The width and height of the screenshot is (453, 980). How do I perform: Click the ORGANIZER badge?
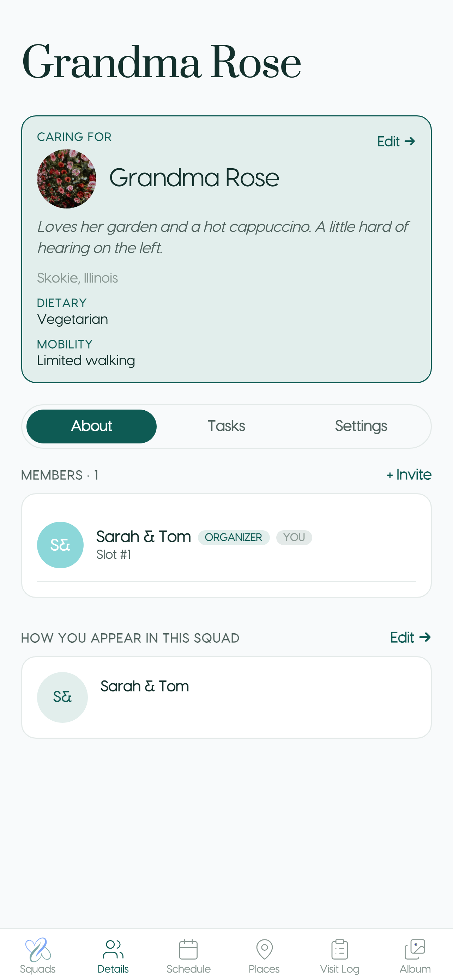234,538
